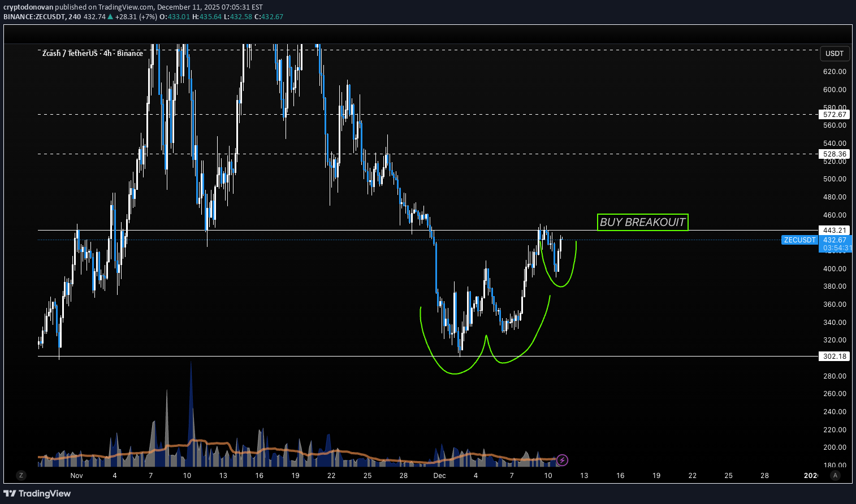Select the 302.18 support price label
The height and width of the screenshot is (504, 856).
pos(835,356)
